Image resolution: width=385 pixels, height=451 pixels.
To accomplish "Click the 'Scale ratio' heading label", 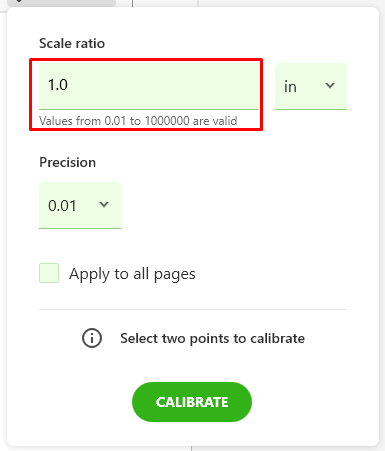I will (x=72, y=43).
